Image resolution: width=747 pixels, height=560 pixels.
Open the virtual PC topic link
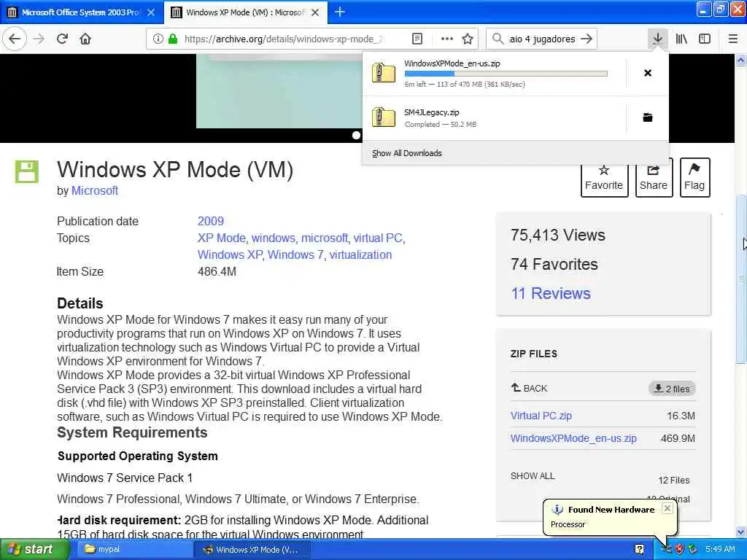click(379, 238)
